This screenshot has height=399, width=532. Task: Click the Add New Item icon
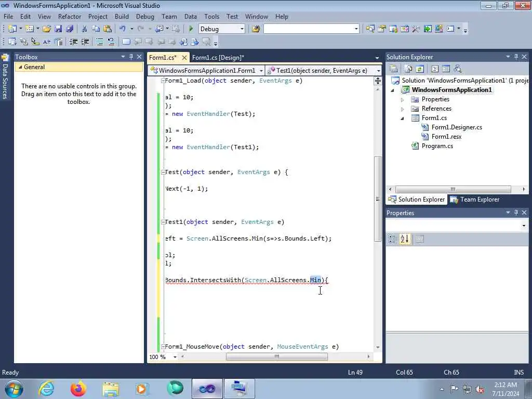30,29
